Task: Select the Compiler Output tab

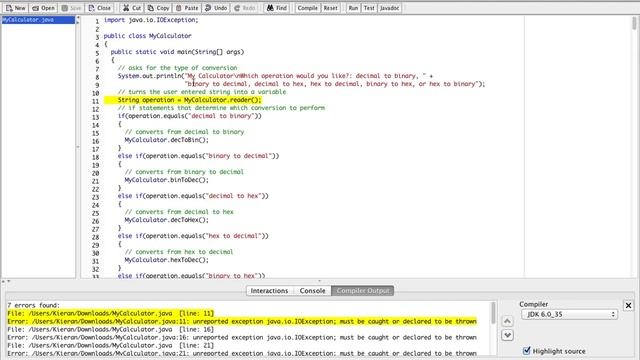Action: coord(363,291)
